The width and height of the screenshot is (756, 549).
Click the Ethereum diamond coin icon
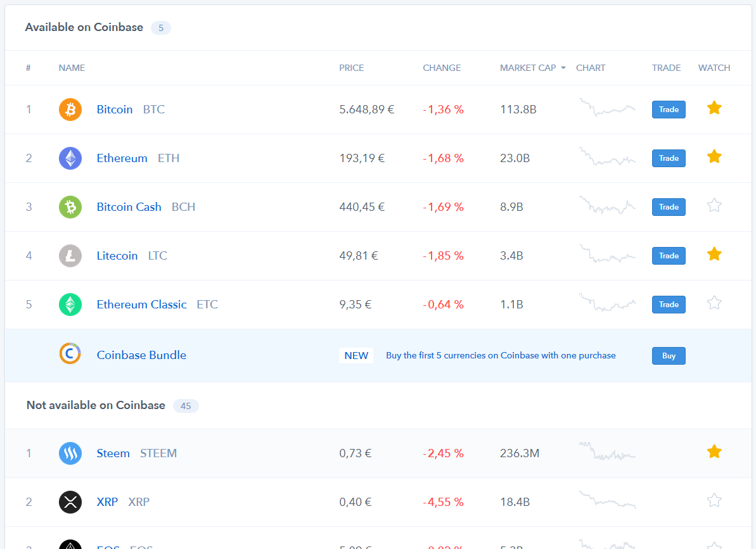click(70, 158)
